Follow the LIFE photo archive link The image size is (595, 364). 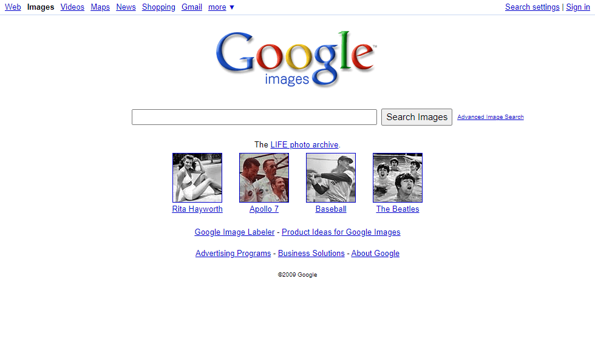point(304,144)
